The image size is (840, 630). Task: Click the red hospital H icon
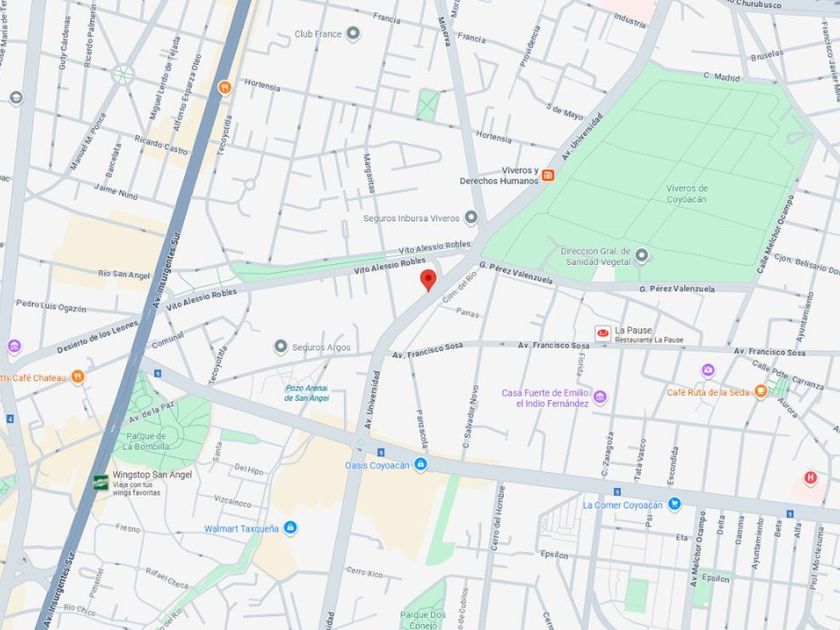(x=811, y=477)
